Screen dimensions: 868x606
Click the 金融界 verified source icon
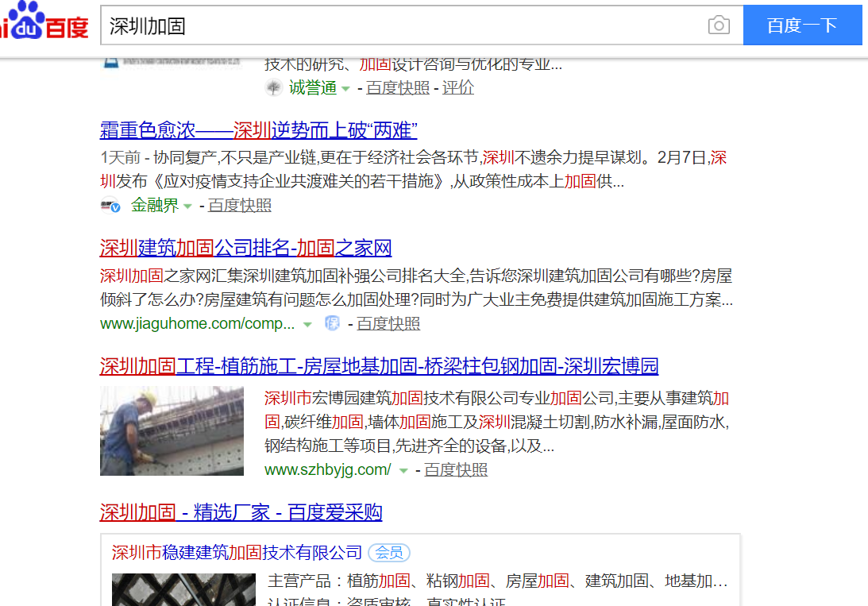[x=110, y=206]
